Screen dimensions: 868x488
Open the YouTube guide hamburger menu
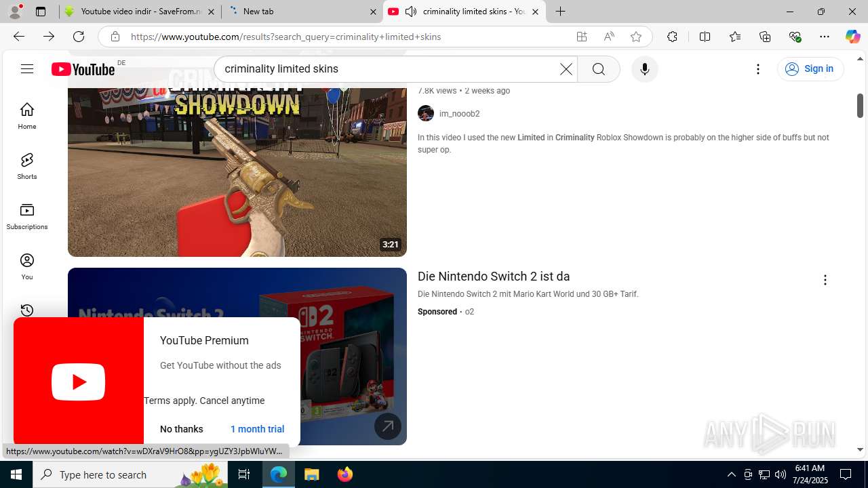point(27,68)
